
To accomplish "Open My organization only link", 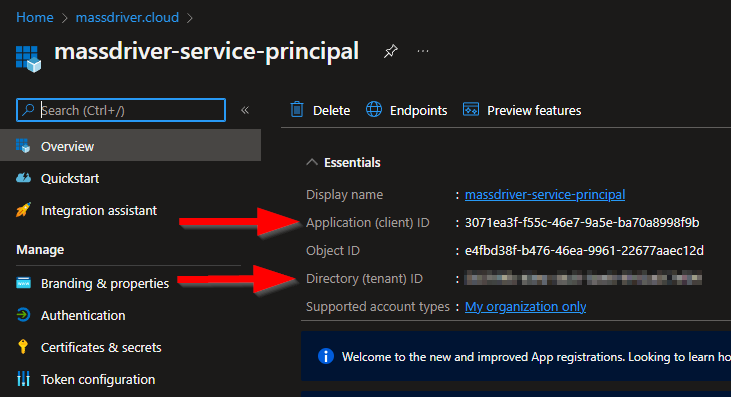I will [525, 306].
